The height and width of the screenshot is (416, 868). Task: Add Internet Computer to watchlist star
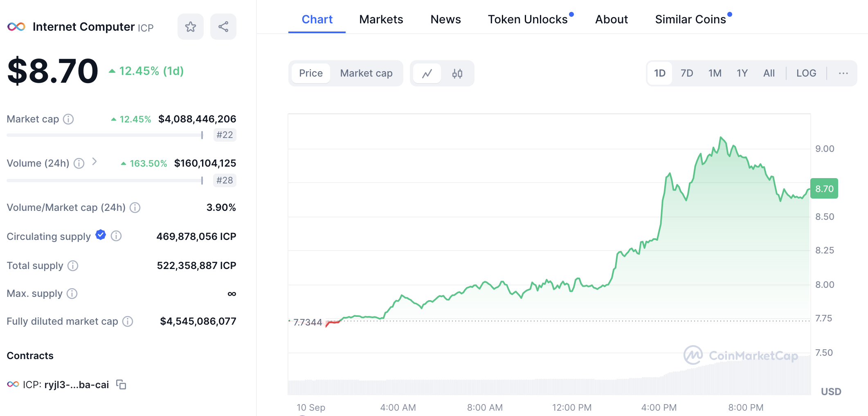coord(190,27)
